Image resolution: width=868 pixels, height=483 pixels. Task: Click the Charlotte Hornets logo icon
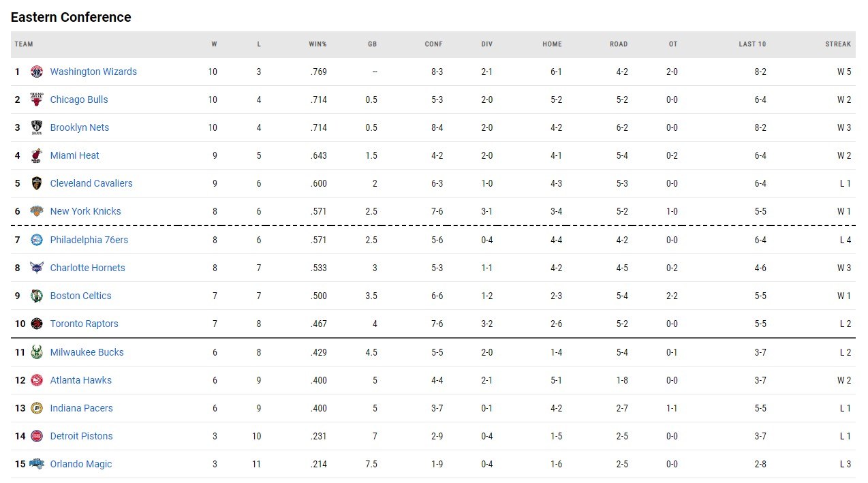pos(37,268)
